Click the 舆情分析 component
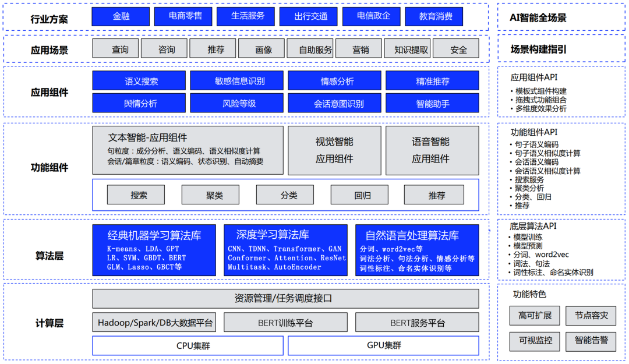Image resolution: width=629 pixels, height=364 pixels. (139, 103)
